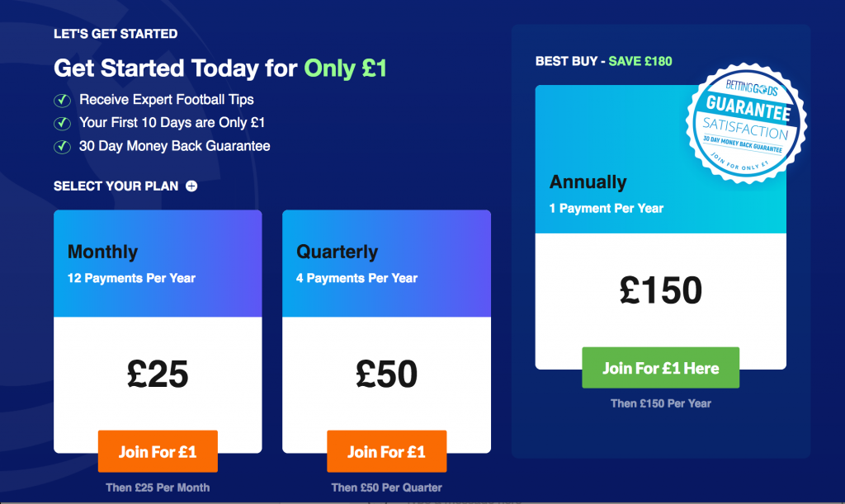Viewport: 845px width, 504px height.
Task: Click the £150 annual price
Action: 661,290
